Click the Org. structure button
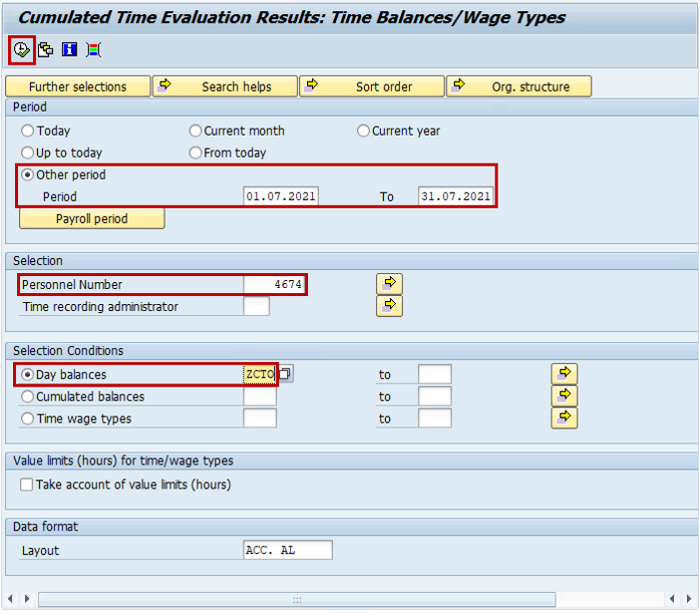The width and height of the screenshot is (700, 613). (x=519, y=86)
